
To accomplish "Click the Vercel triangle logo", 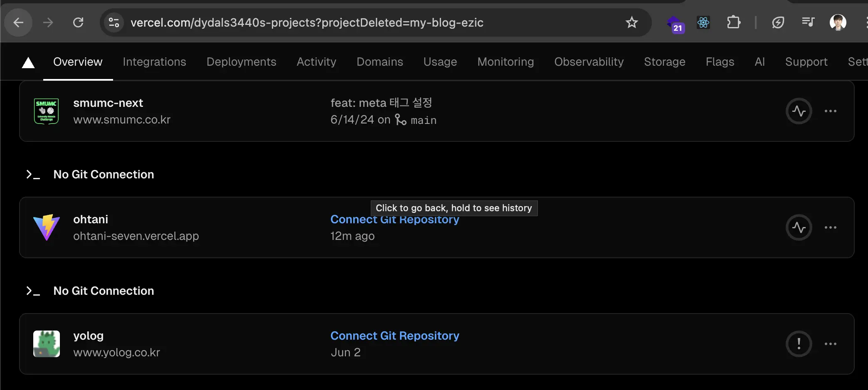I will 28,63.
